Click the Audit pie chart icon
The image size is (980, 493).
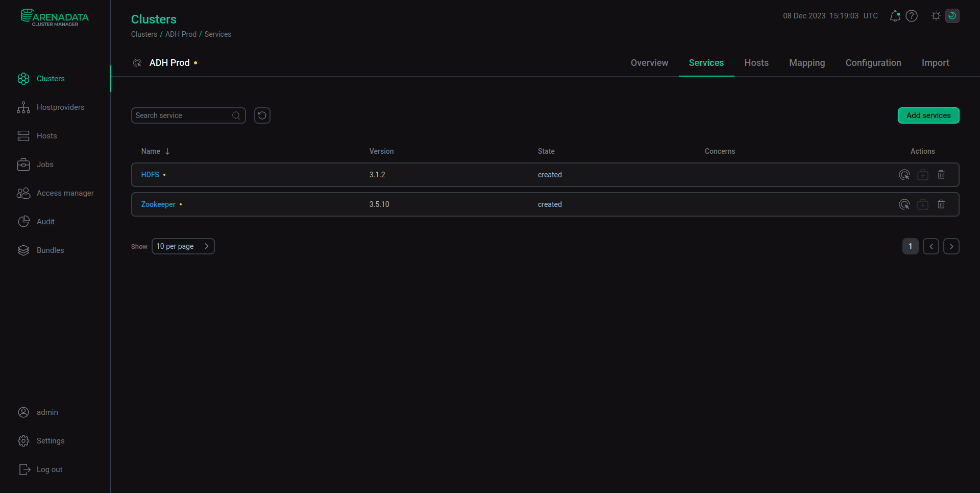tap(23, 222)
